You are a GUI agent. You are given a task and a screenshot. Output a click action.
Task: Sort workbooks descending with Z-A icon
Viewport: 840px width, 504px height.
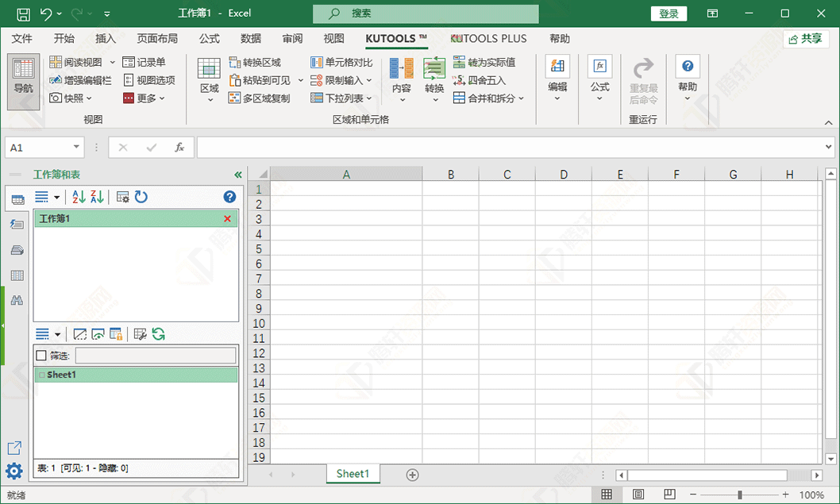point(97,197)
